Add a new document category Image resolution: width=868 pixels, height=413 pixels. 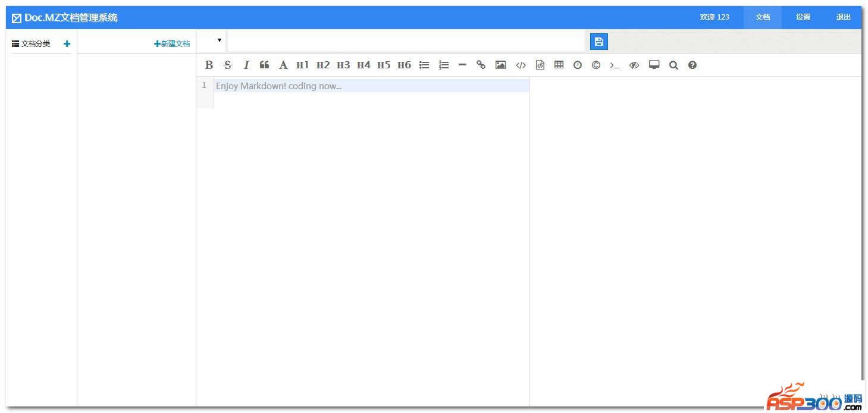(x=67, y=43)
